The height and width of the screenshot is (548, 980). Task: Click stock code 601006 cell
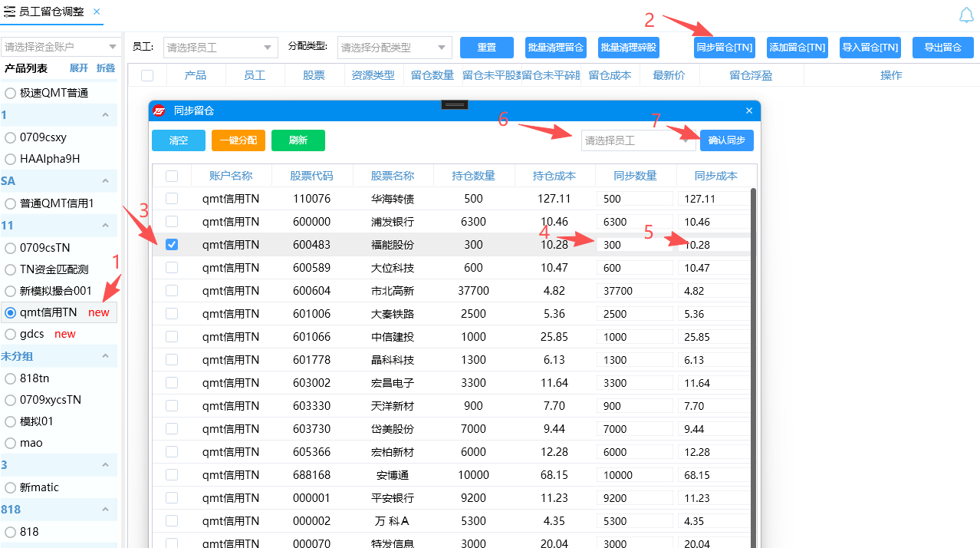(311, 314)
